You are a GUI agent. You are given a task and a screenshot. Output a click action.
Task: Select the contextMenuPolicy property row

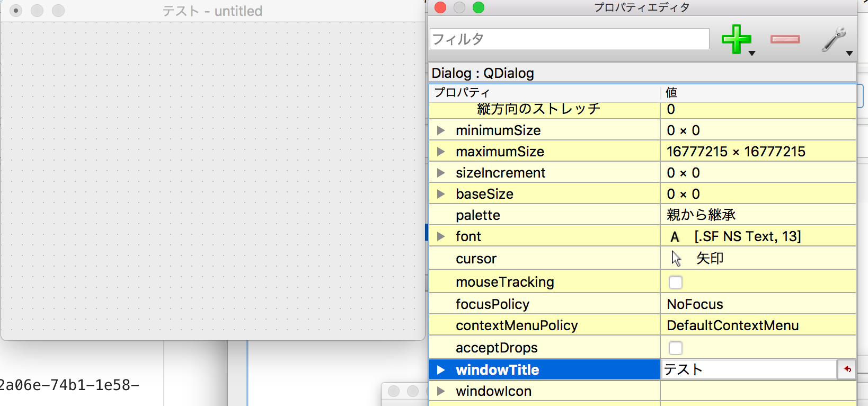pyautogui.click(x=642, y=325)
